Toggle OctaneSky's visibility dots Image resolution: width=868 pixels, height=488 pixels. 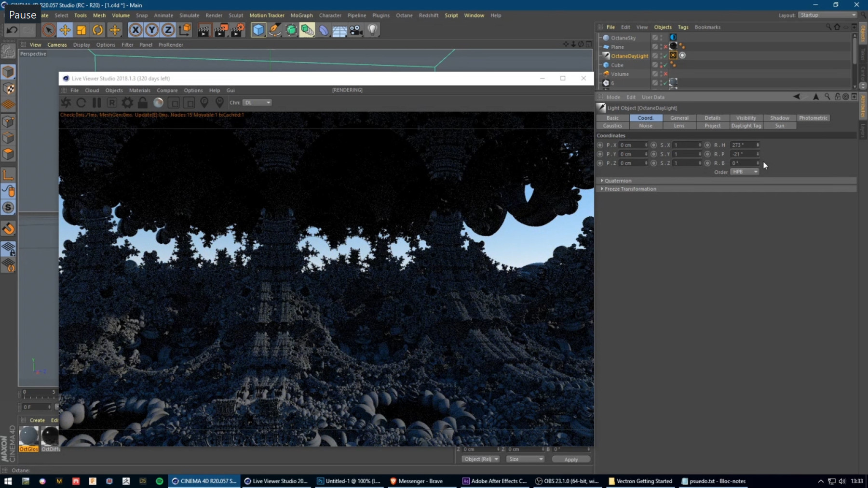(661, 38)
